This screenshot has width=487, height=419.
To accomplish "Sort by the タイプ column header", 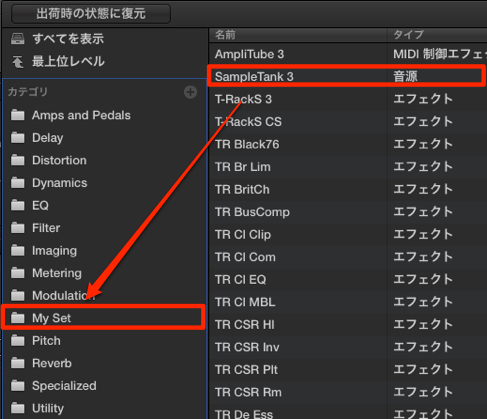I will click(x=437, y=35).
